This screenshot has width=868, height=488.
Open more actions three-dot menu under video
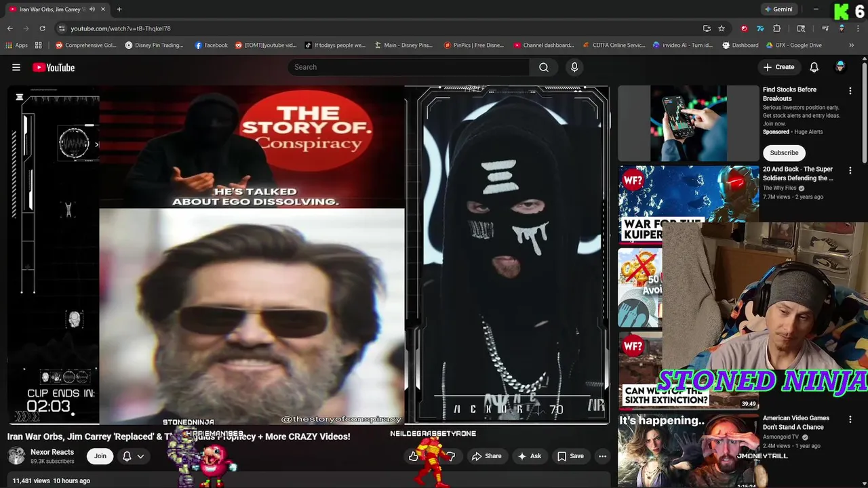[x=602, y=456]
